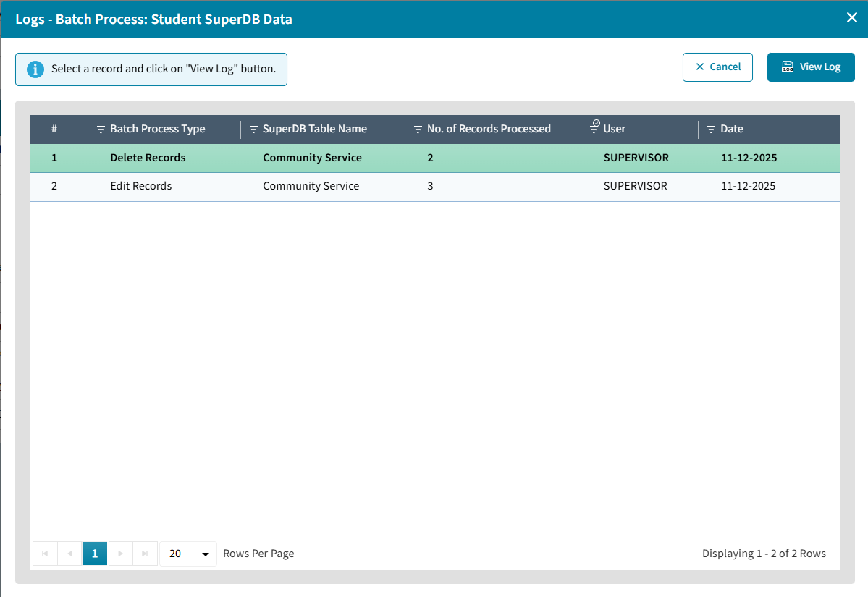Click Community Service in row 1
This screenshot has width=868, height=597.
312,158
